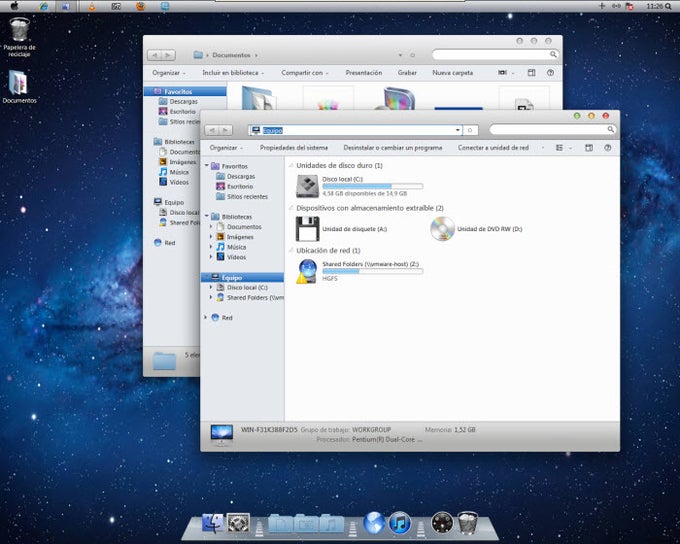Select Shared Folders (Z:) network drive icon
The width and height of the screenshot is (680, 544).
[307, 271]
